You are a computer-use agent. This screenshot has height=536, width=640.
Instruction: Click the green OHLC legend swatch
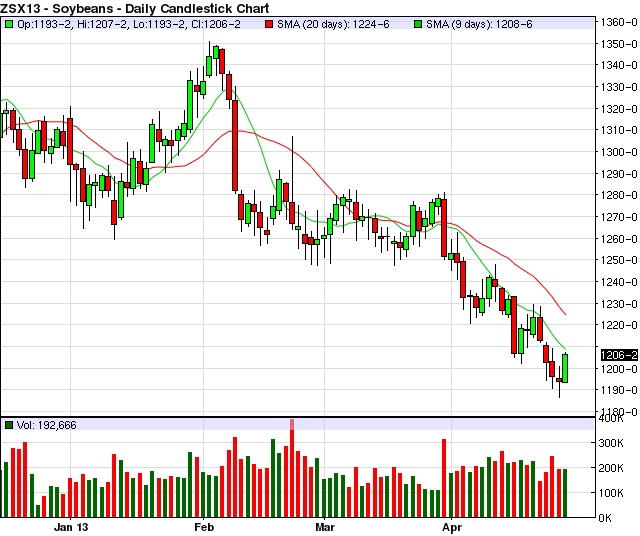tap(8, 24)
